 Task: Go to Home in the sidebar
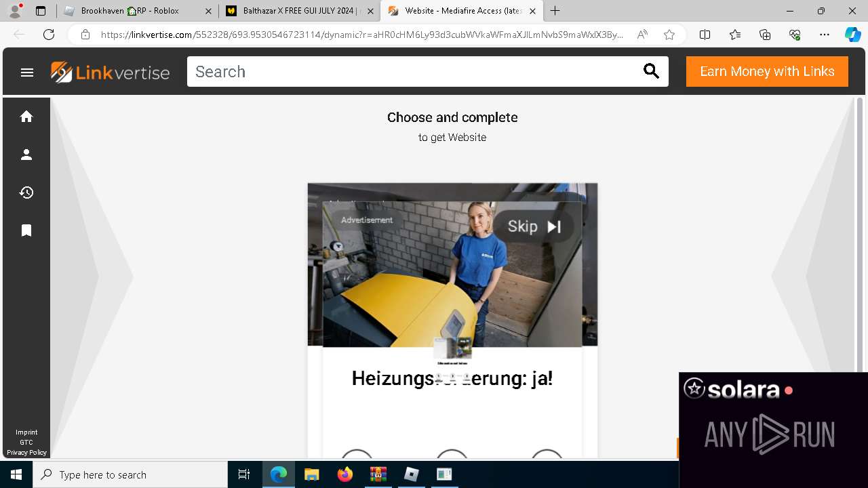click(26, 117)
